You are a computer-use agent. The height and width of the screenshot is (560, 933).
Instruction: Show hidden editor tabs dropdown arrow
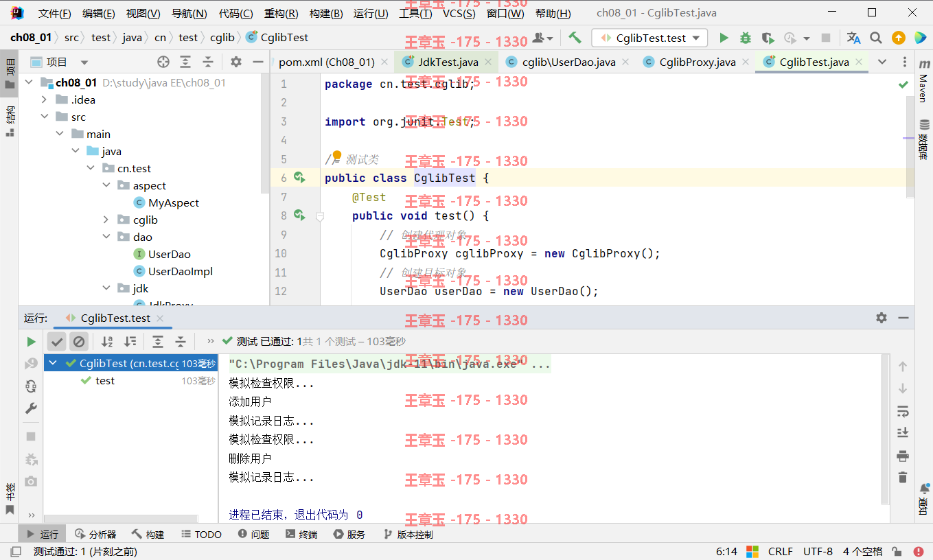coord(882,62)
